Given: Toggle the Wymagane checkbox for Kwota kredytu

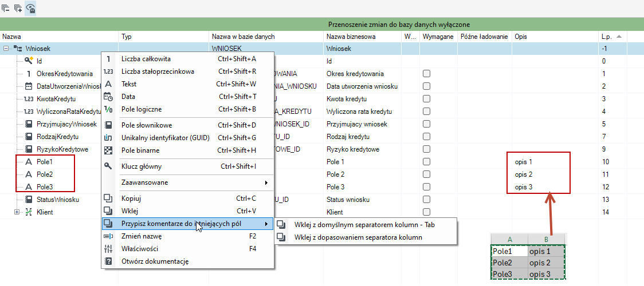Looking at the screenshot, I should point(426,99).
